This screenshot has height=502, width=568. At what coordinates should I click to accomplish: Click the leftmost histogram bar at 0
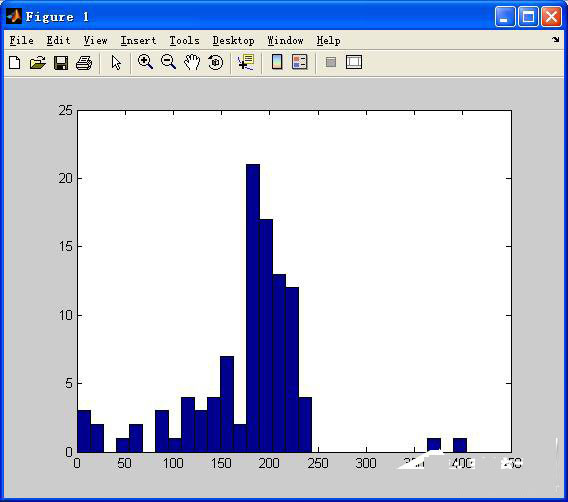coord(84,431)
